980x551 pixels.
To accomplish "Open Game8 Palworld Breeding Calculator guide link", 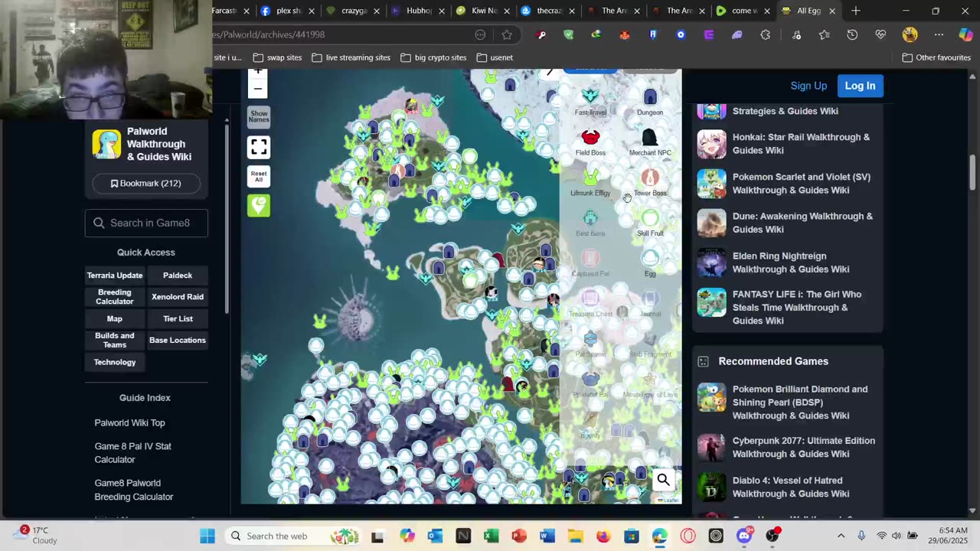I will click(134, 490).
